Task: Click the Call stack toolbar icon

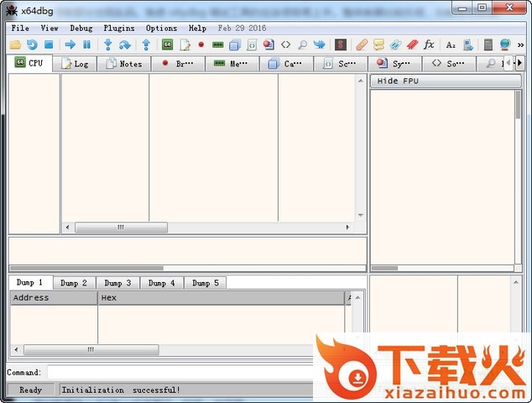Action: point(235,44)
